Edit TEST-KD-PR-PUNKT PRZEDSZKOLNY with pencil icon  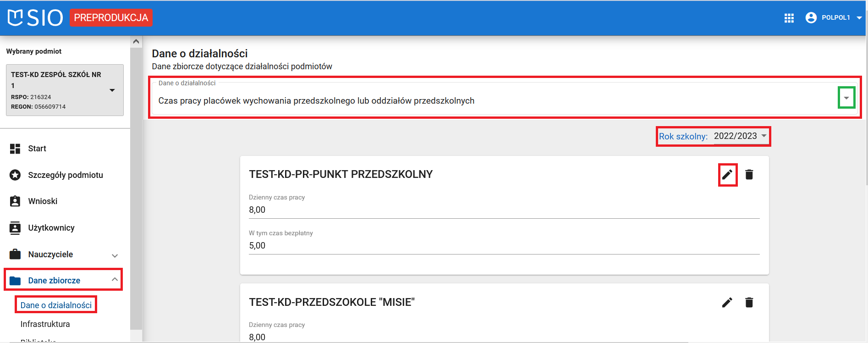point(727,174)
